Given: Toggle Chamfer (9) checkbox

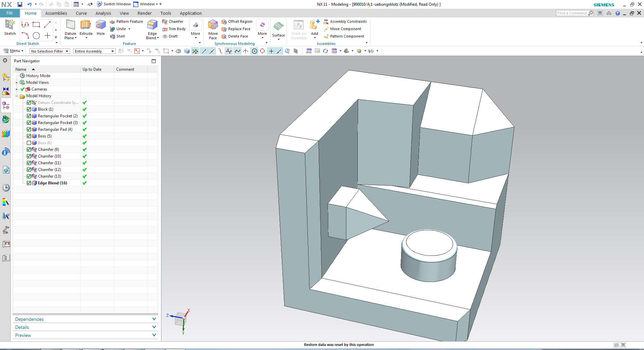Looking at the screenshot, I should coord(29,150).
